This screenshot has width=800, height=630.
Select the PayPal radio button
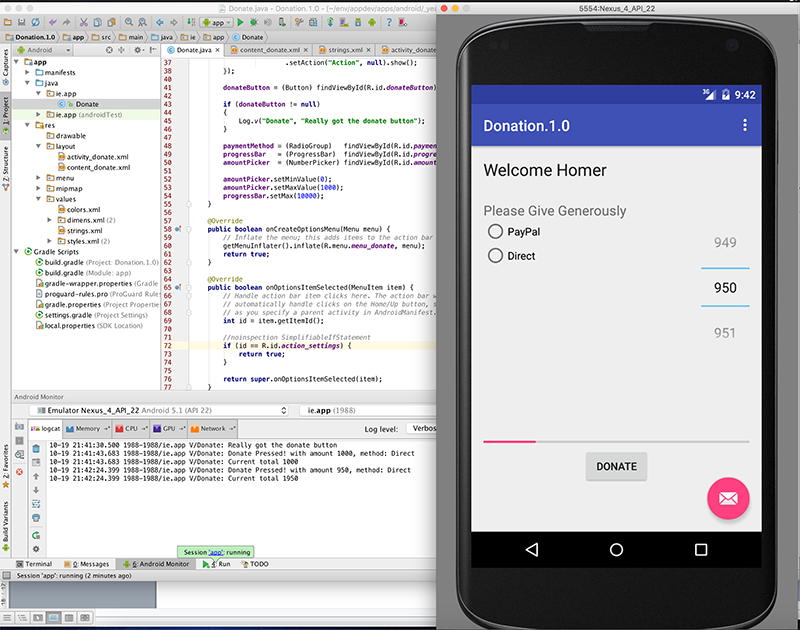495,231
